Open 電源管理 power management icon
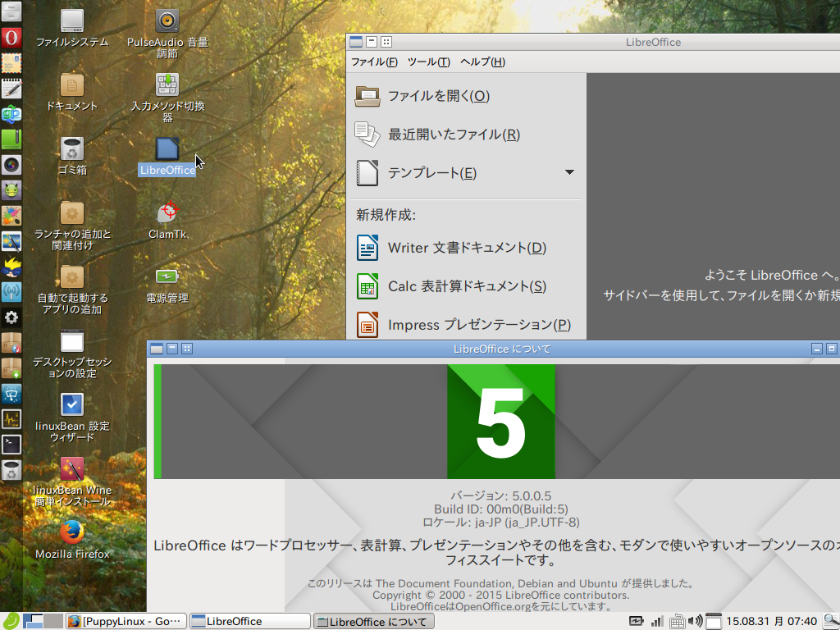This screenshot has width=840, height=630. [x=167, y=285]
